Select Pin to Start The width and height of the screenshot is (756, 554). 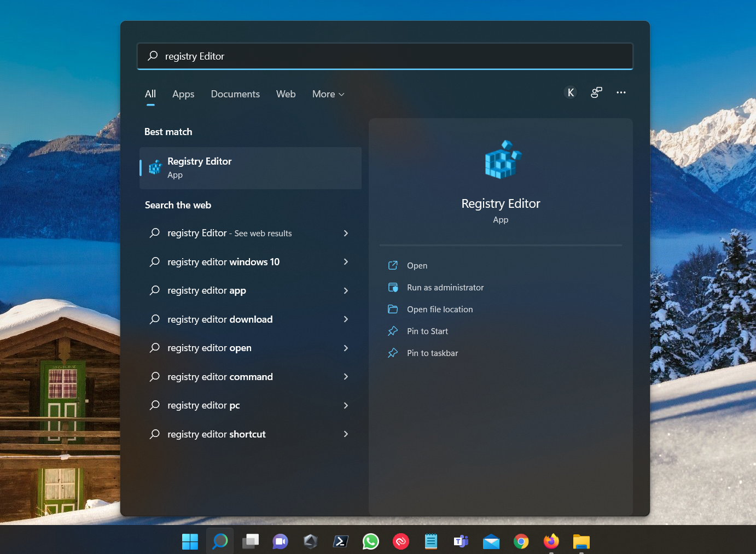coord(417,331)
